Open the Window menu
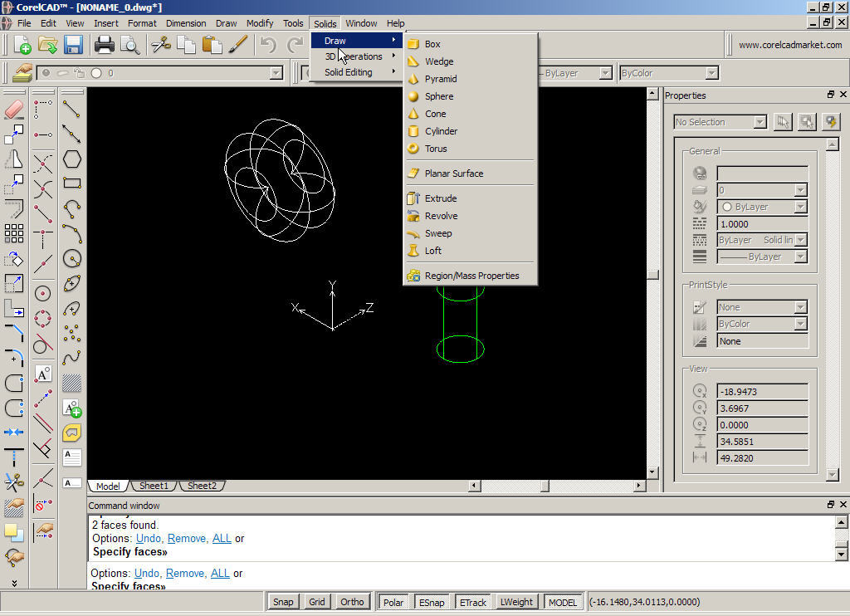This screenshot has height=616, width=850. tap(361, 22)
